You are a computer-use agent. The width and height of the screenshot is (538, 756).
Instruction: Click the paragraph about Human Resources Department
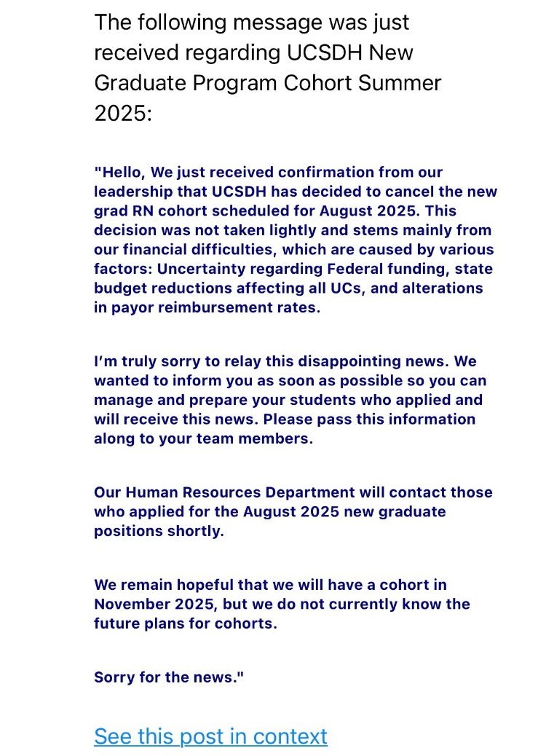(293, 511)
